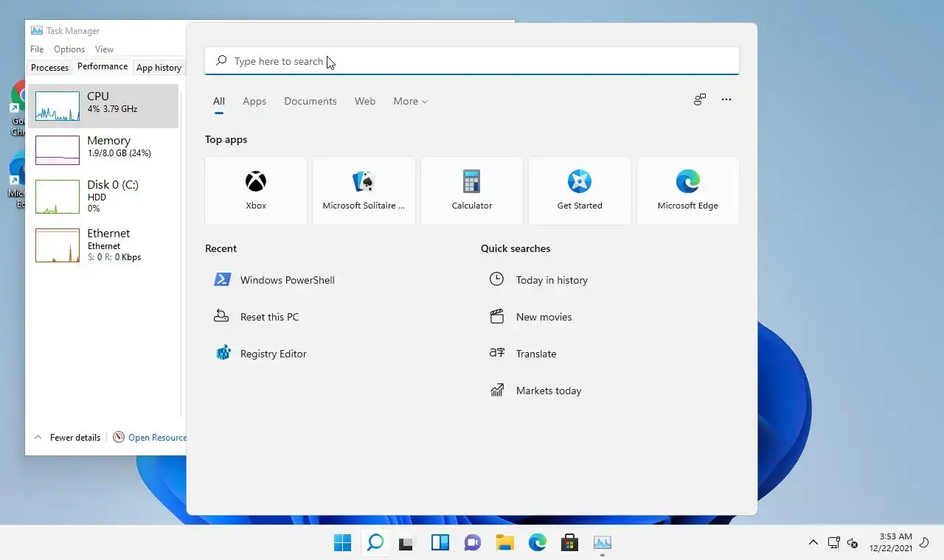The width and height of the screenshot is (944, 560).
Task: Select Ethernet in Task Manager performance list
Action: coord(103,245)
